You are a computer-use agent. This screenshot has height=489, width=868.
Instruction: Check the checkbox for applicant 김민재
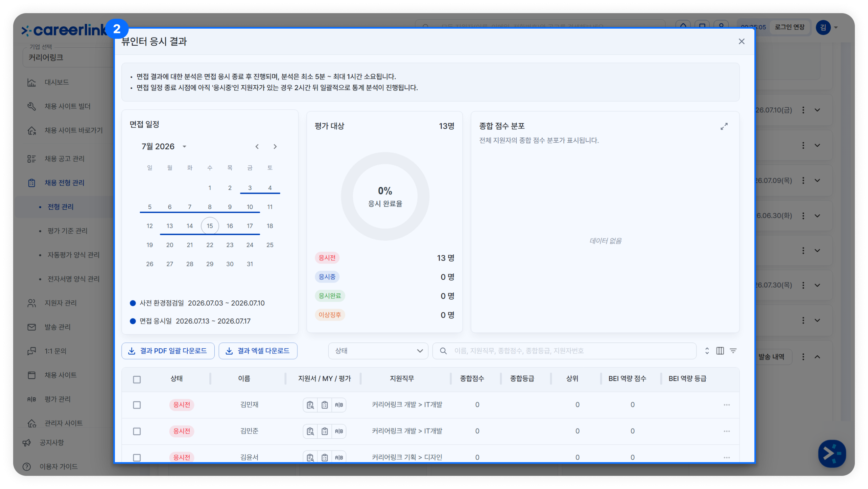[137, 405]
